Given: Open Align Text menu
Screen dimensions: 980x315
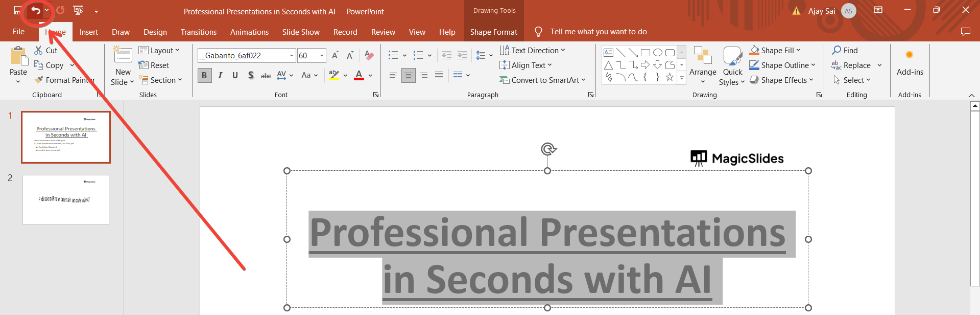Looking at the screenshot, I should click(x=525, y=65).
